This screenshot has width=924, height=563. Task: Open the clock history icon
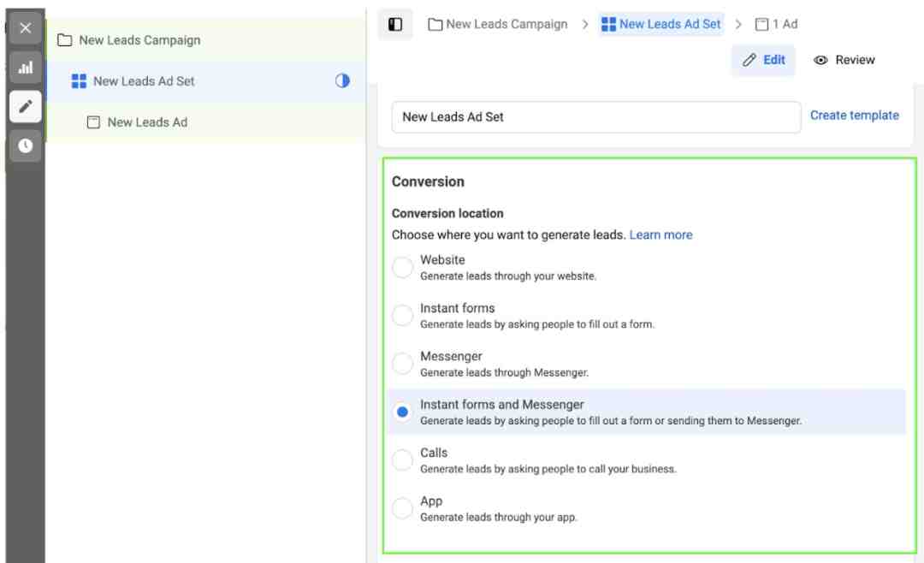click(x=26, y=145)
